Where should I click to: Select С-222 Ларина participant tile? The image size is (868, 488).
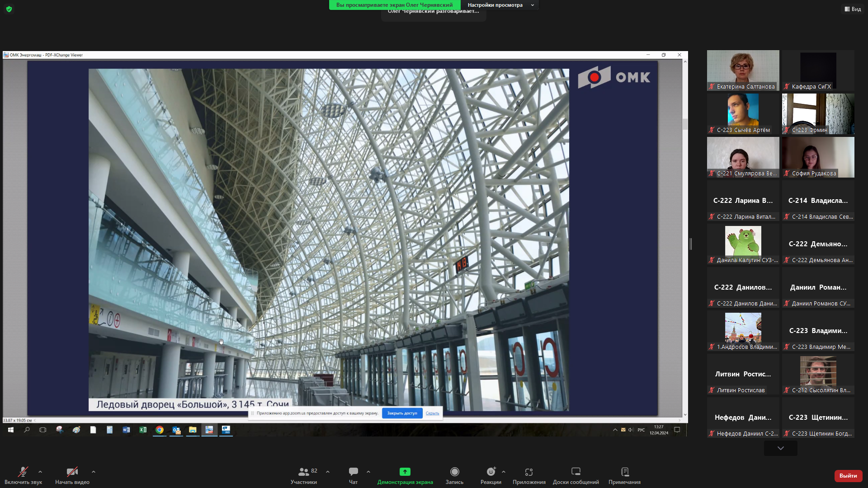tap(743, 201)
